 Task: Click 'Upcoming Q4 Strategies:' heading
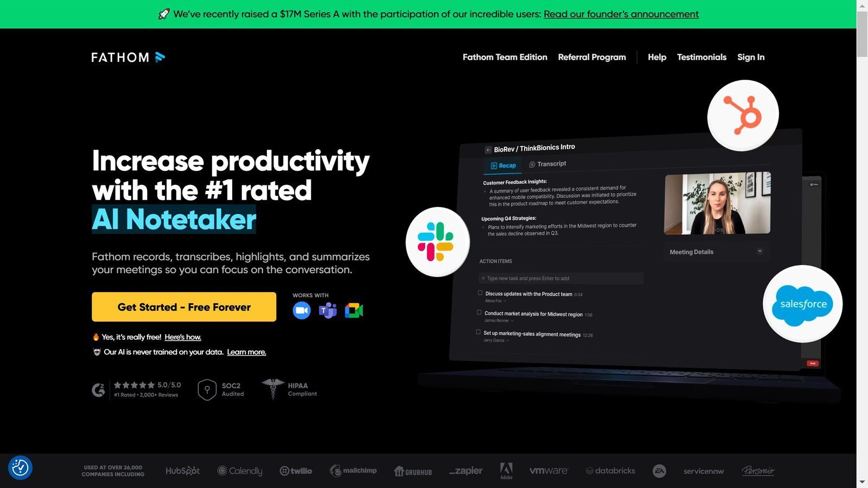click(x=508, y=219)
